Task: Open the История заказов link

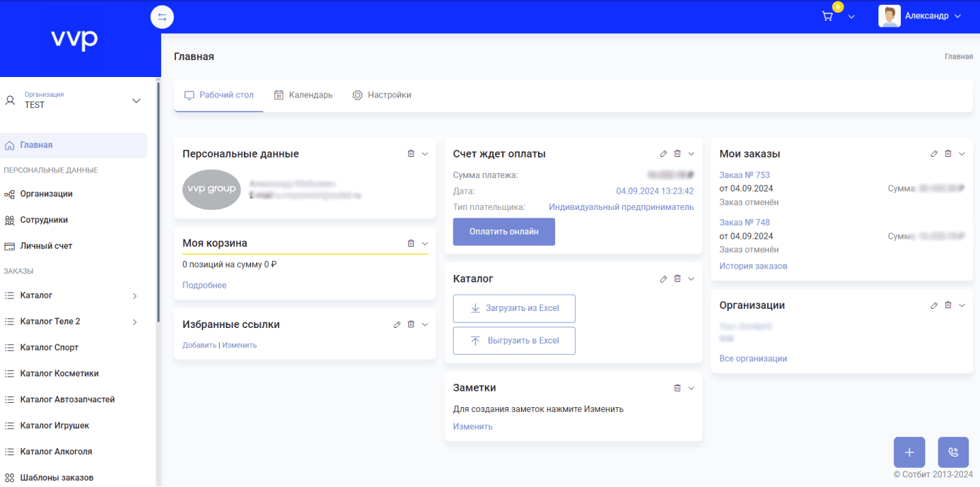Action: click(753, 266)
